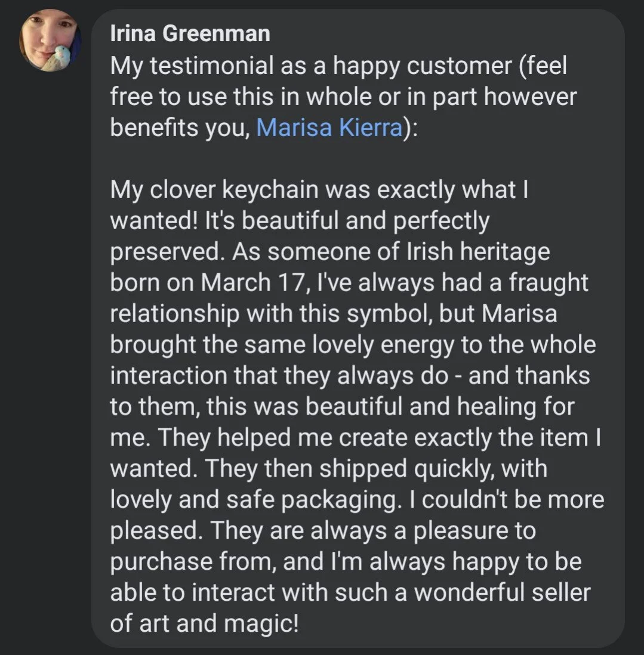Click the text 'beautiful and healing for'

440,406
